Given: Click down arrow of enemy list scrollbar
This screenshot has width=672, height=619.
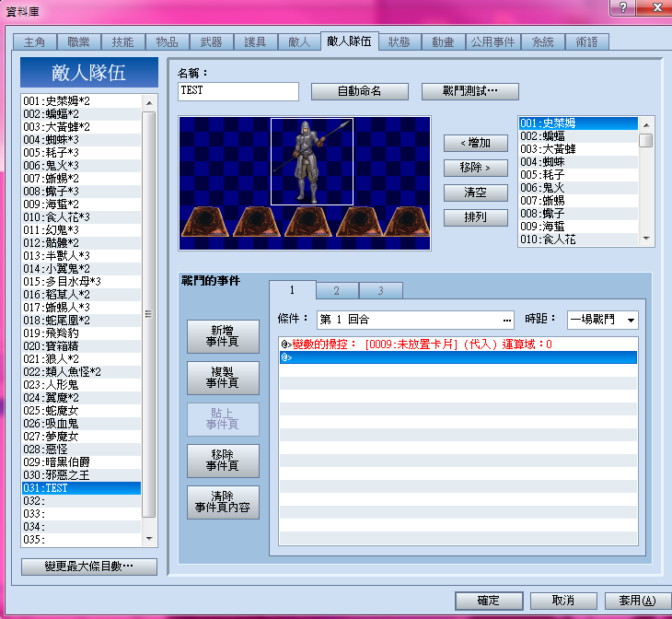Looking at the screenshot, I should (646, 239).
